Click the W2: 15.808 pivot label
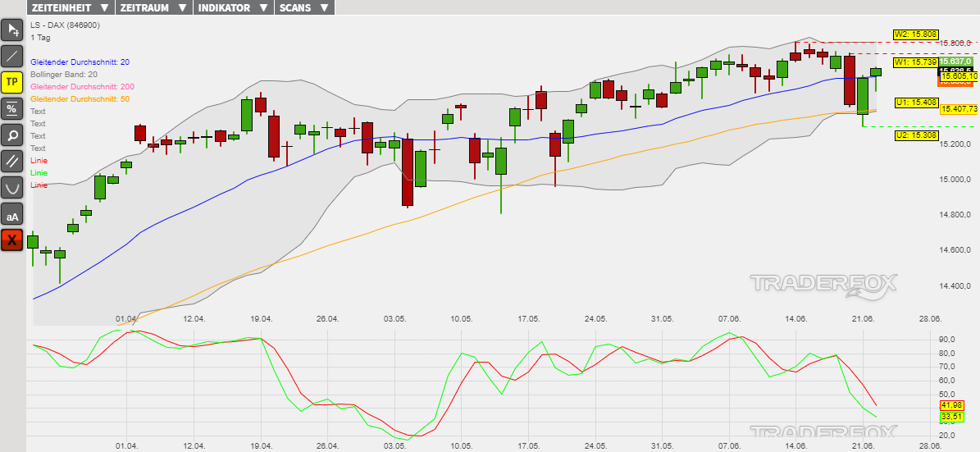Image resolution: width=980 pixels, height=452 pixels. pos(915,34)
